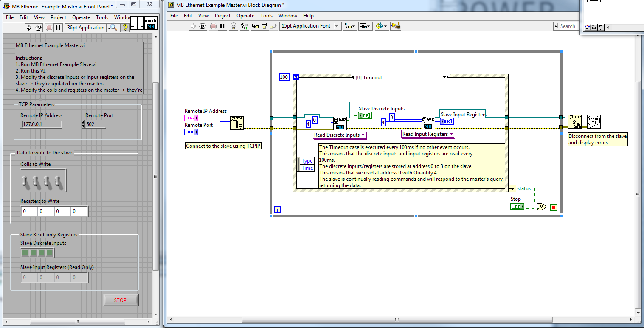644x328 pixels.
Task: Click the Retain Wire Values icon
Action: (x=244, y=26)
